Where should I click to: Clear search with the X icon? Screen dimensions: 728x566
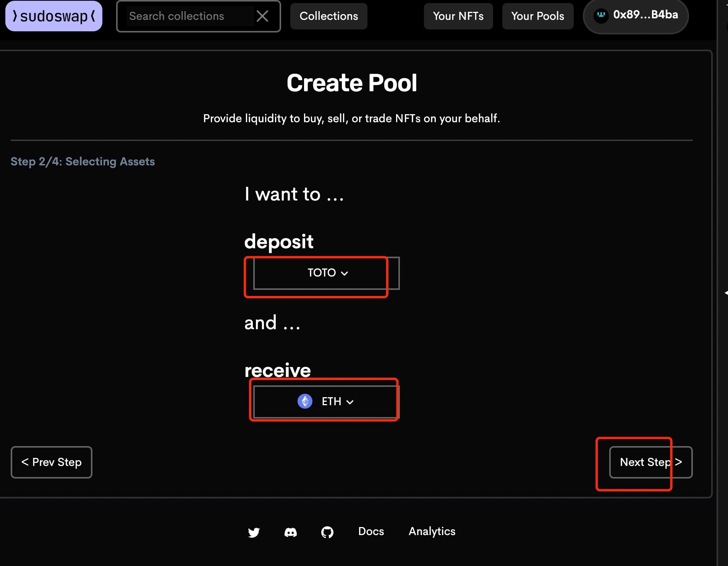[x=262, y=16]
